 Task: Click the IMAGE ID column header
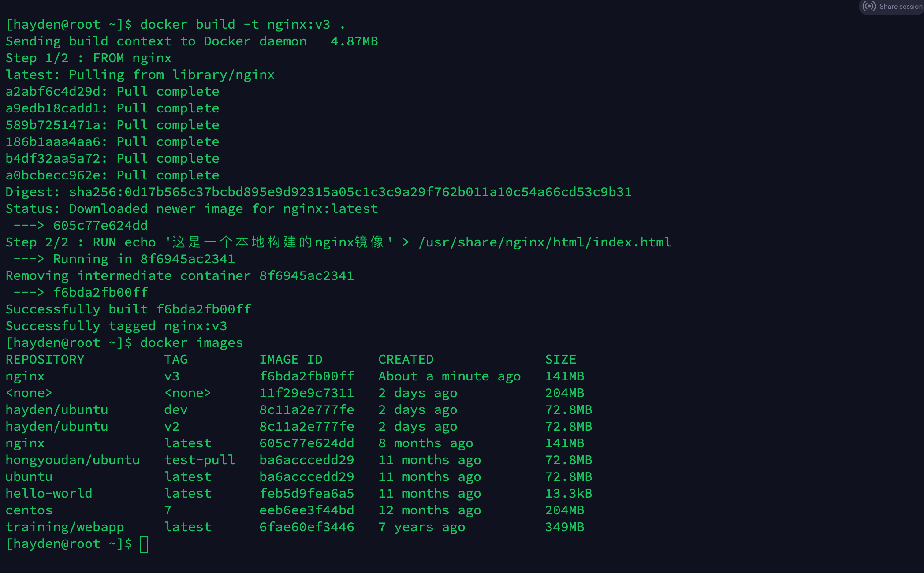[x=291, y=360]
